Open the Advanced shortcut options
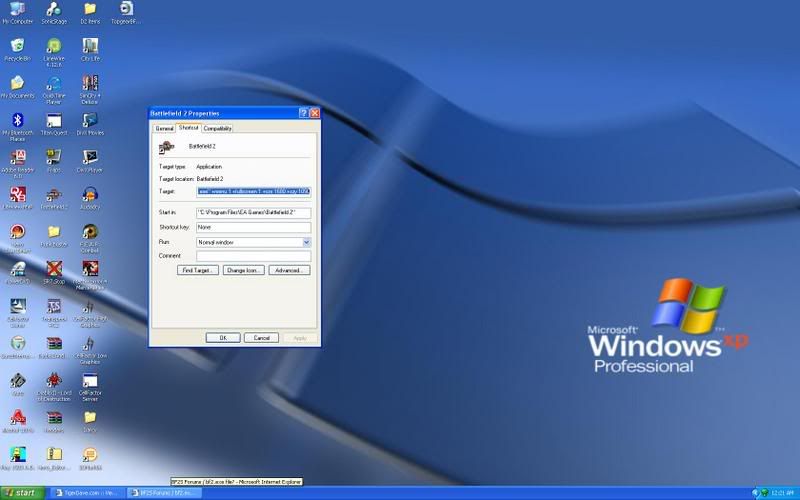The image size is (800, 500). point(289,270)
